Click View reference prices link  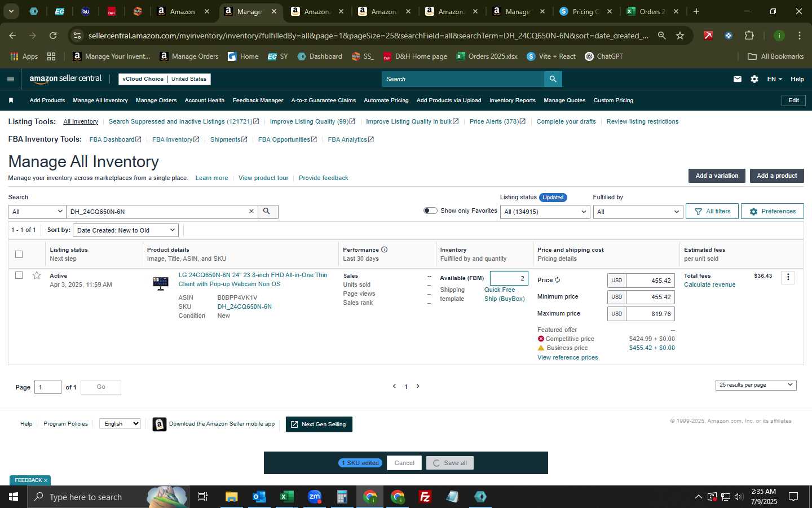click(x=567, y=357)
